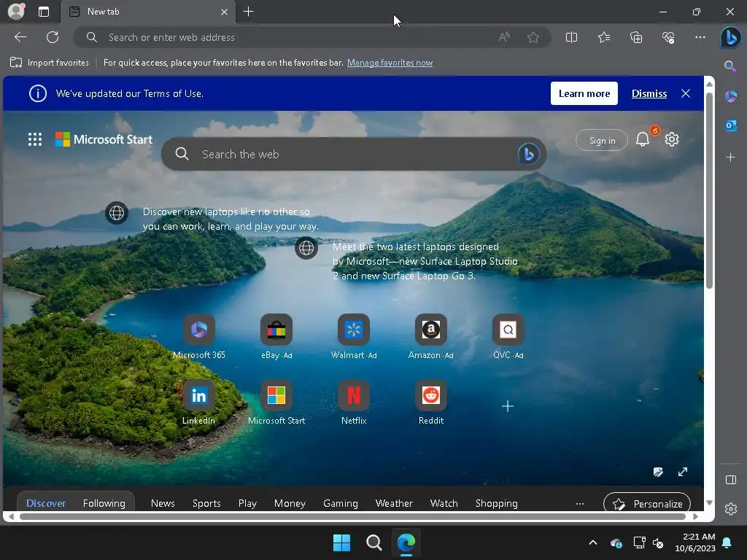Click the edit background image icon

coord(659,472)
